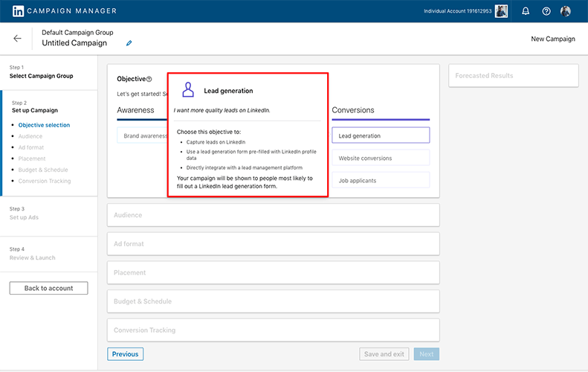Open the notifications bell
The image size is (588, 372).
[526, 11]
